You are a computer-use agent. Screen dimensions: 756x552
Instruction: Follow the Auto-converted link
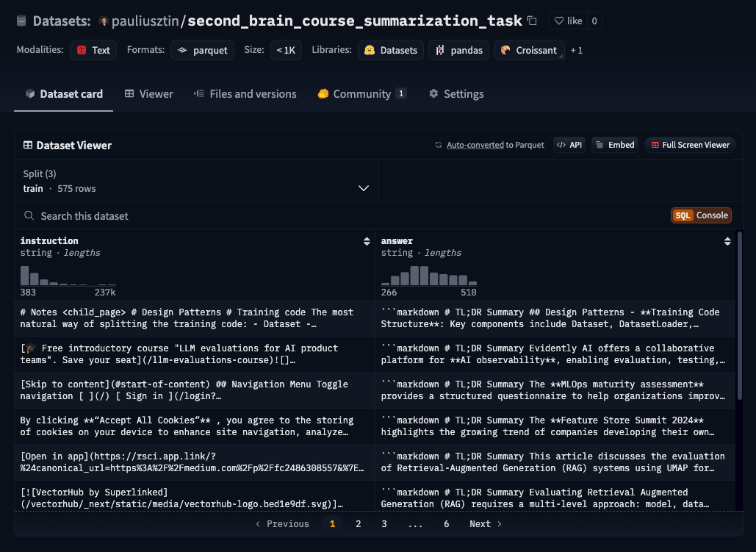475,145
